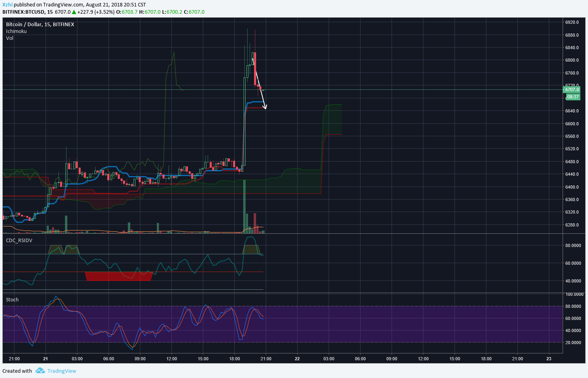Click the BITFINEX:BTCUSD, 15 symbol header text
Image resolution: width=588 pixels, height=378 pixels.
(x=27, y=12)
